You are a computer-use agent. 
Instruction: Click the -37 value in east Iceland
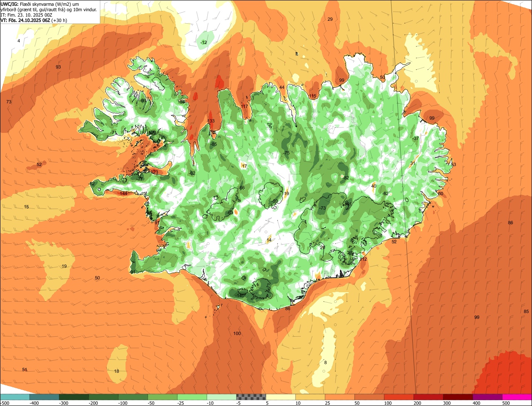coord(415,138)
